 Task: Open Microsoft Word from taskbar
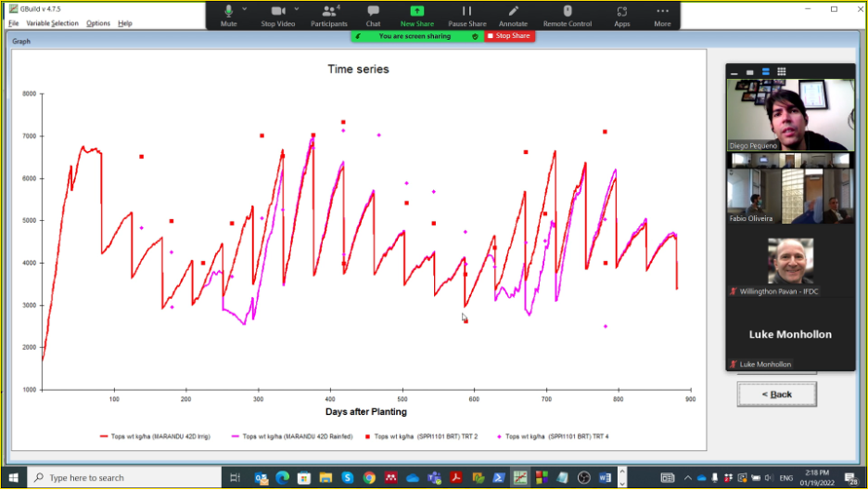coord(605,478)
